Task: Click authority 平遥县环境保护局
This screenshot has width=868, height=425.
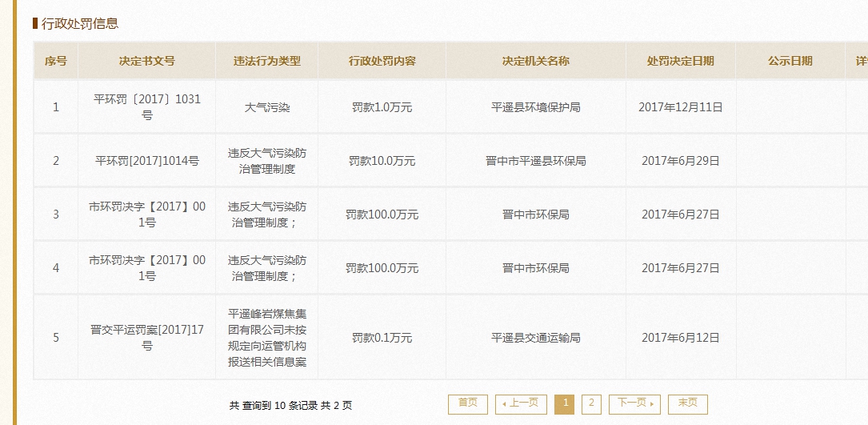Action: pos(536,107)
